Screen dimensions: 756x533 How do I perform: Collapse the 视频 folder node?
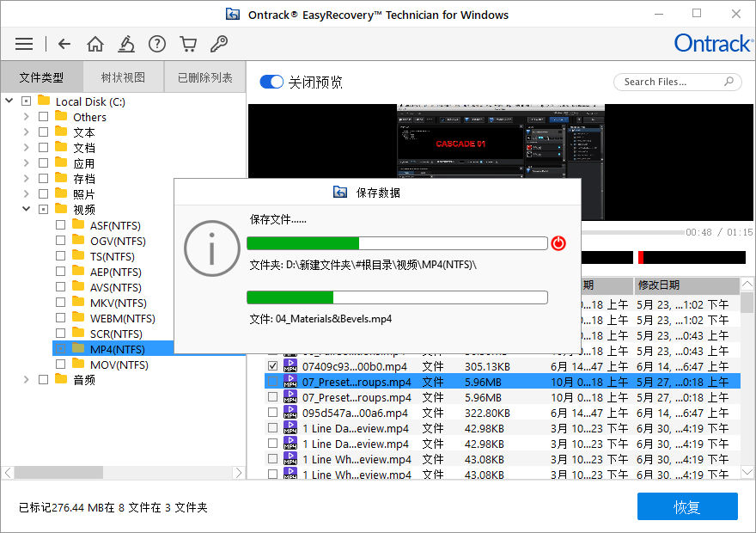click(26, 209)
